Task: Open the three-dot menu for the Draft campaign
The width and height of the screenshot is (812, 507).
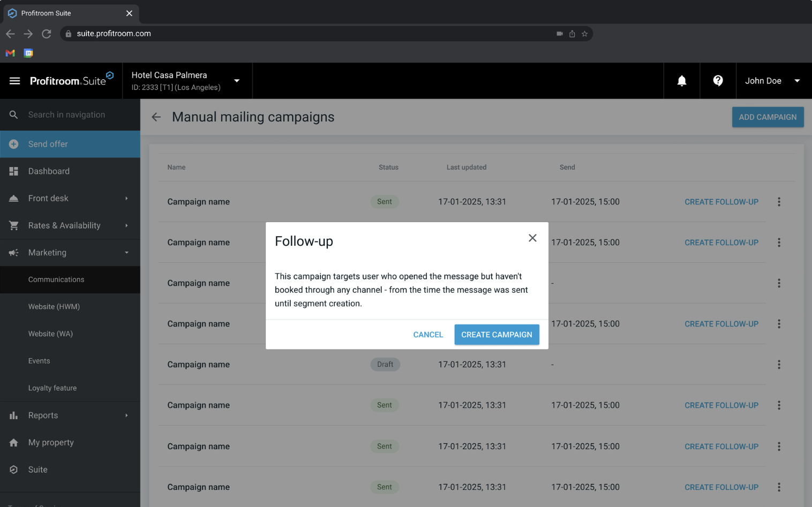Action: pos(778,365)
